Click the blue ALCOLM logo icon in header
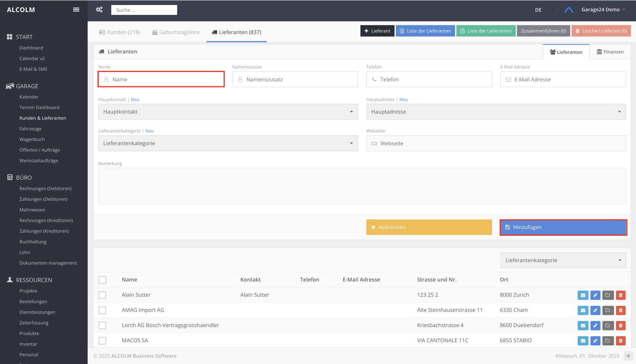Image resolution: width=636 pixels, height=364 pixels. pos(569,10)
